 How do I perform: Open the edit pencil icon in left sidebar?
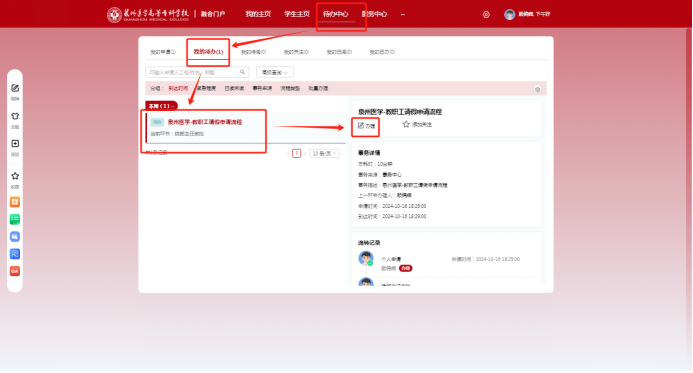click(15, 88)
